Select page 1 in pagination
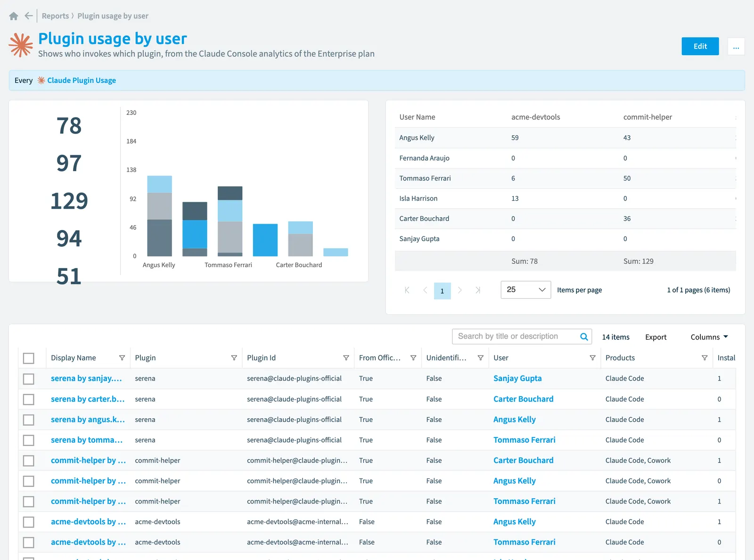 coord(443,291)
